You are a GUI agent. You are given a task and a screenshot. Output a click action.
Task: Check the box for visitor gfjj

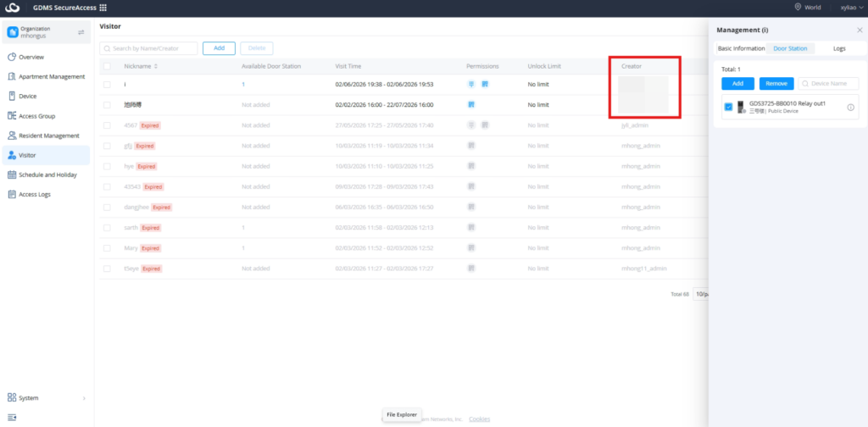click(107, 146)
